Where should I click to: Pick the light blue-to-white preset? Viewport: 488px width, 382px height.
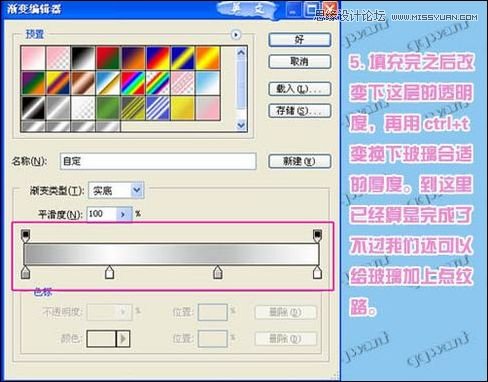208,83
